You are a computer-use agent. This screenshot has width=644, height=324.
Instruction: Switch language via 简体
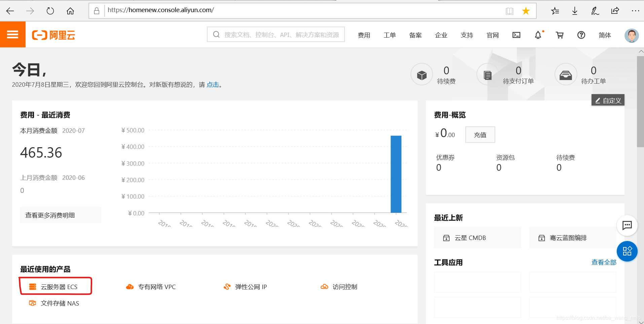(x=605, y=35)
